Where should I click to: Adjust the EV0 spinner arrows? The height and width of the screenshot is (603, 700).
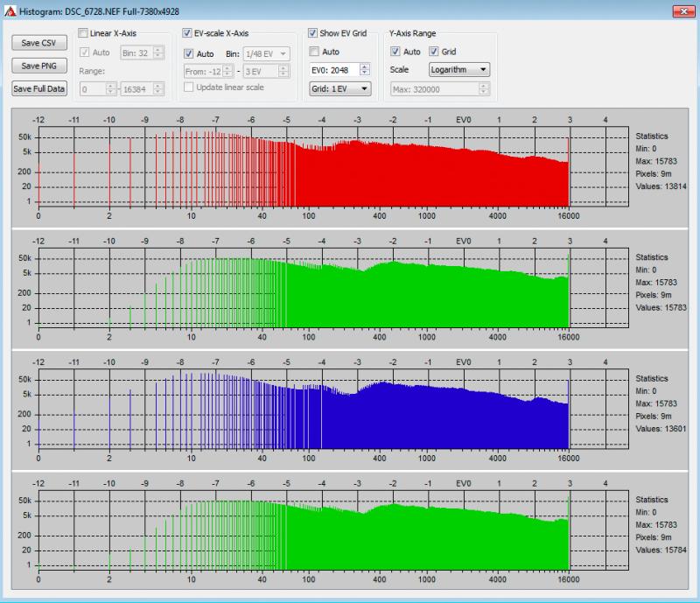pyautogui.click(x=365, y=70)
